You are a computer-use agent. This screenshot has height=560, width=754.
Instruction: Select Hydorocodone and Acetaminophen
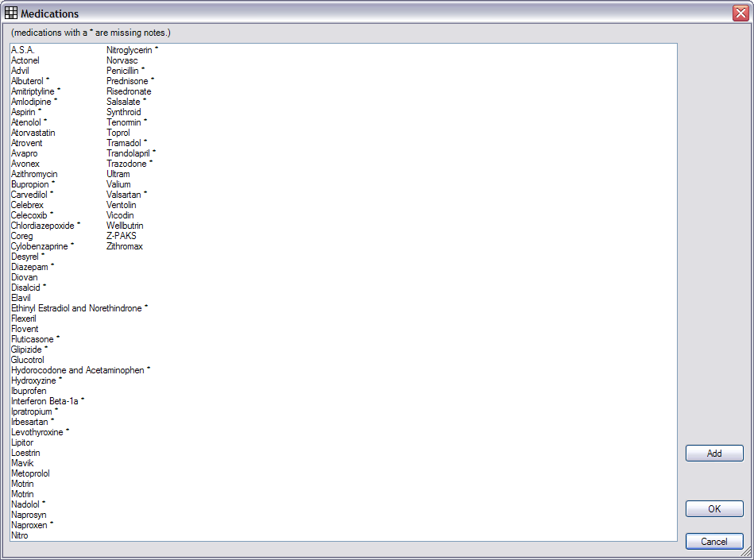[80, 370]
